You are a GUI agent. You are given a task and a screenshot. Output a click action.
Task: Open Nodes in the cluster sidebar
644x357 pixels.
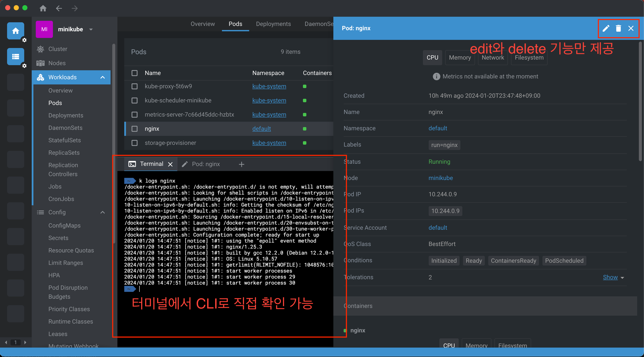[57, 63]
